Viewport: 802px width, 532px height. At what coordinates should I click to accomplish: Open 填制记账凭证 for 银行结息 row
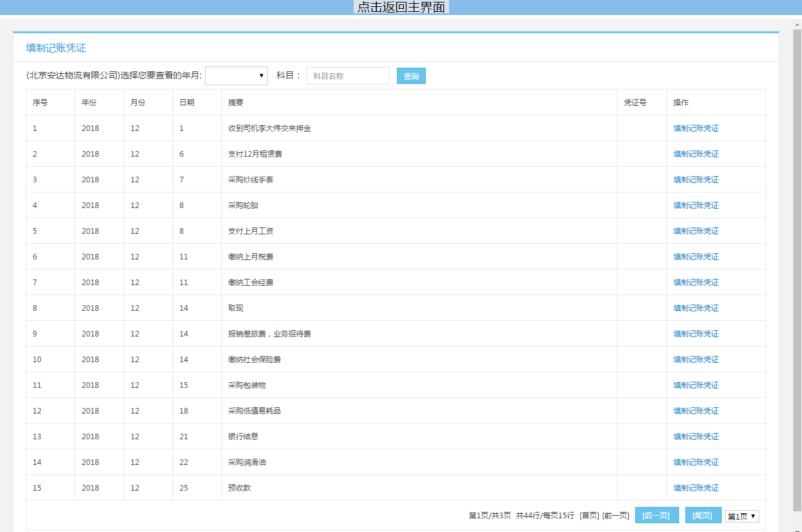[696, 437]
